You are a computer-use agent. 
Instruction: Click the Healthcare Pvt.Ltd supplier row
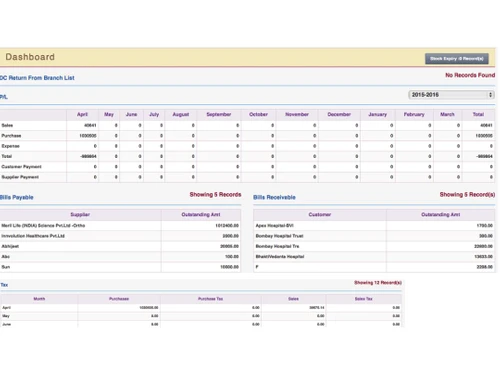(120, 236)
